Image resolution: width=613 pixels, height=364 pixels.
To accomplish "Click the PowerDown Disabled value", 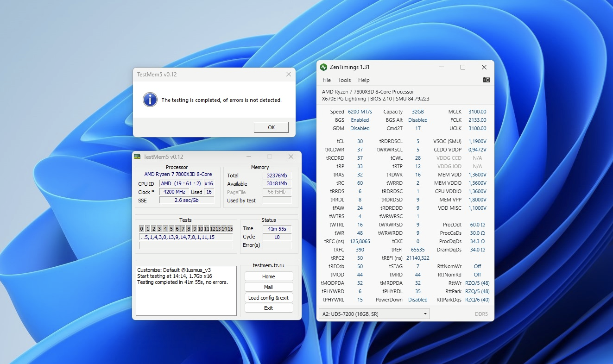I will [x=418, y=300].
